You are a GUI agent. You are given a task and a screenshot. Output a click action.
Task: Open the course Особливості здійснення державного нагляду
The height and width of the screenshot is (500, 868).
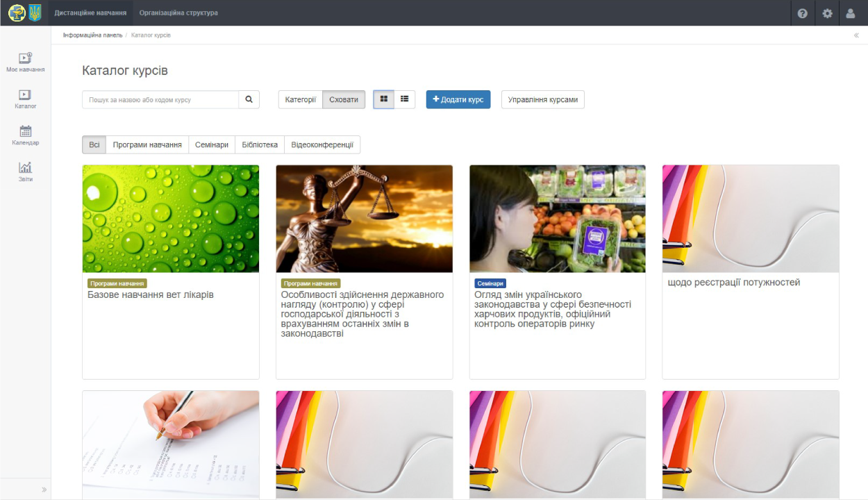[x=363, y=315]
